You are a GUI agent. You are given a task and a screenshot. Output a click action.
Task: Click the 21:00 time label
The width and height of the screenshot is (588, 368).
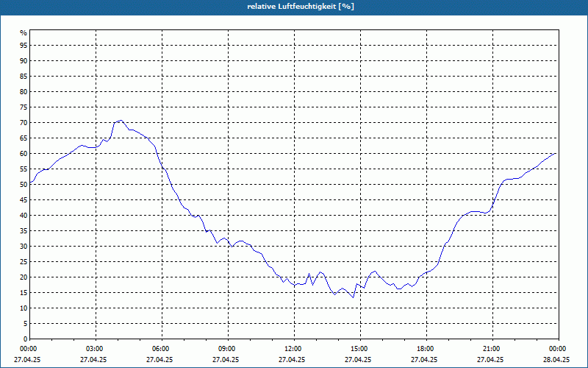[x=490, y=349]
